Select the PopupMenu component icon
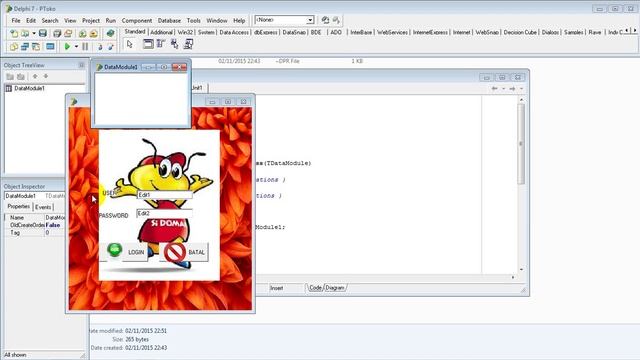The width and height of the screenshot is (640, 360). coord(175,44)
